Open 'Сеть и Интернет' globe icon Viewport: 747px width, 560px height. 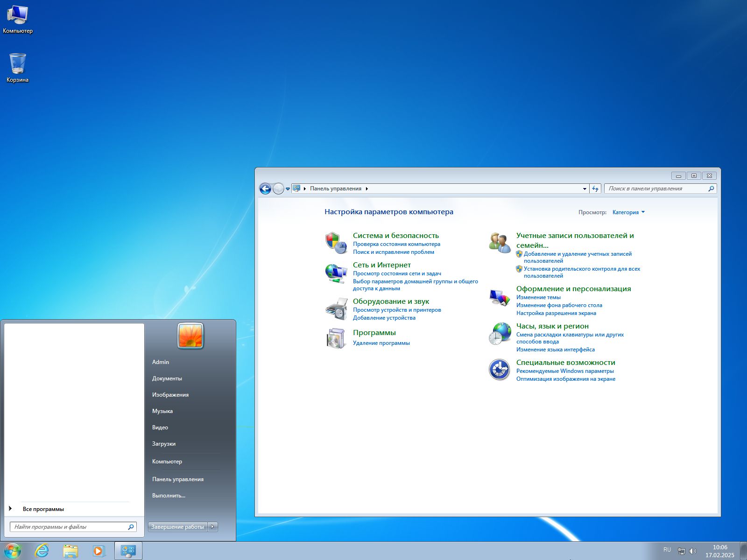335,272
